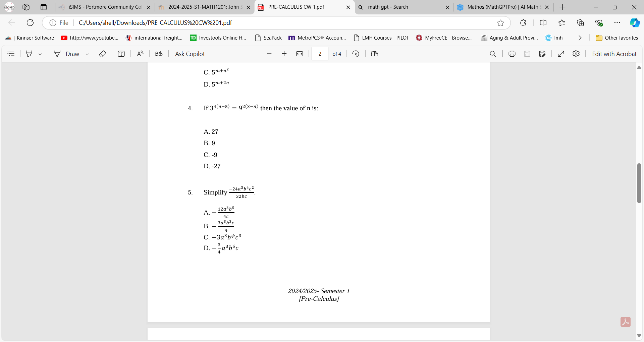This screenshot has height=342, width=644.
Task: Open lmh bookmark
Action: click(554, 38)
